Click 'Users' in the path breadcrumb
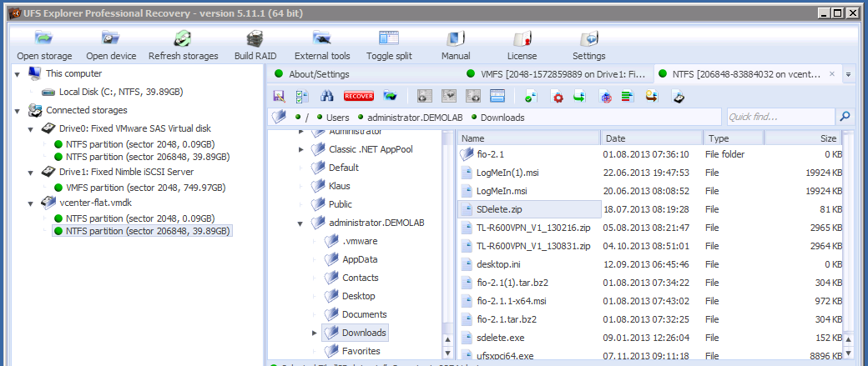 click(x=338, y=118)
